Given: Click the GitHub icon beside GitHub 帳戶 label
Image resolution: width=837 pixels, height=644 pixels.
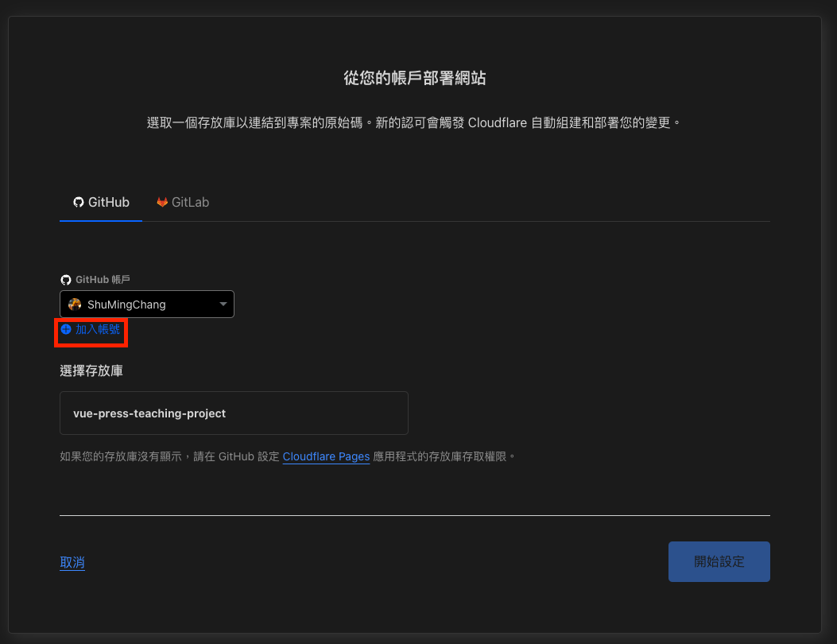Looking at the screenshot, I should [x=66, y=280].
